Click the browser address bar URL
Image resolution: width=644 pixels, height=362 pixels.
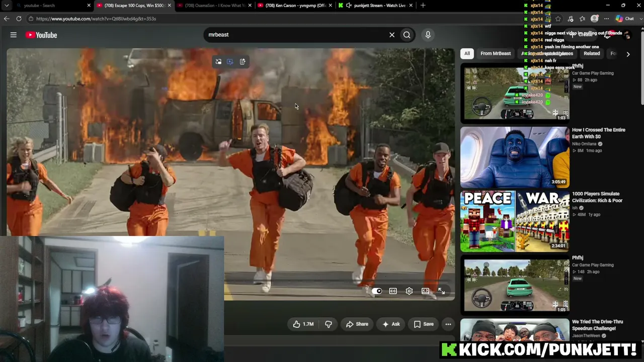click(x=96, y=19)
